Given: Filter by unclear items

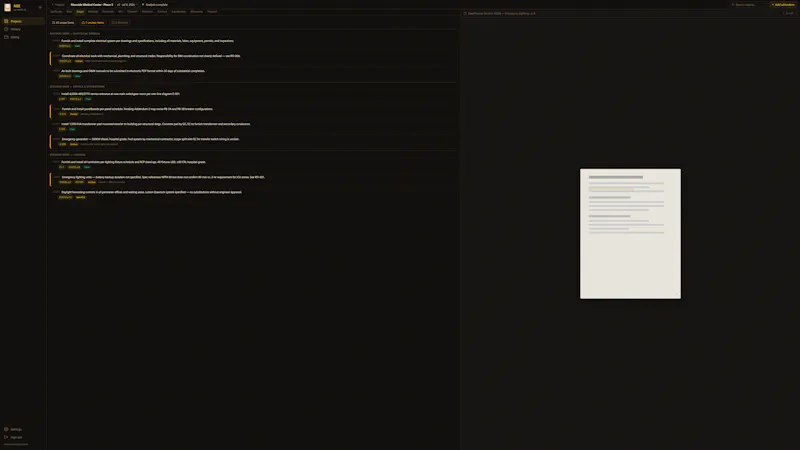Looking at the screenshot, I should 93,22.
